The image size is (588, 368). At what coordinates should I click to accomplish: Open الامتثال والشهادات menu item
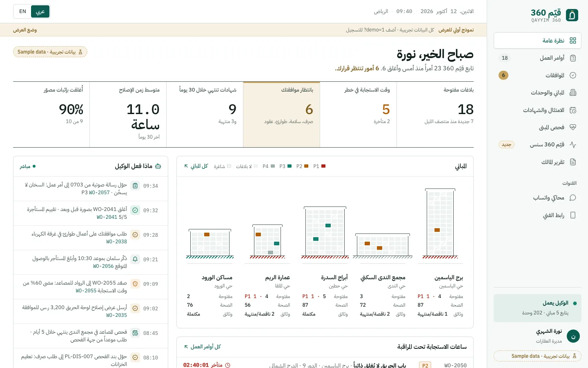tap(537, 110)
